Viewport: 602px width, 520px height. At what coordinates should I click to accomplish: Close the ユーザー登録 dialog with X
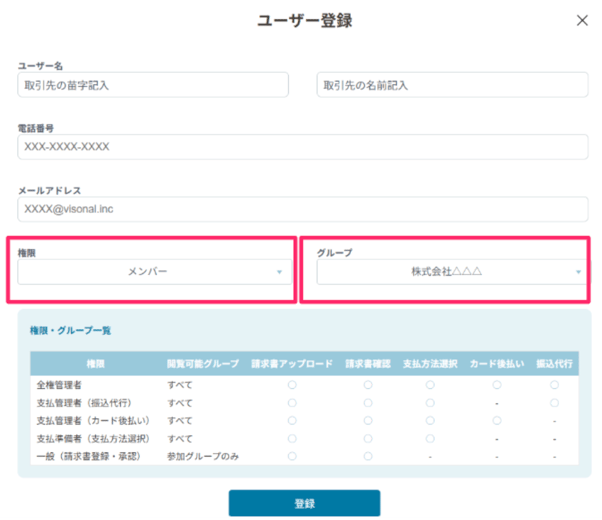tap(583, 20)
